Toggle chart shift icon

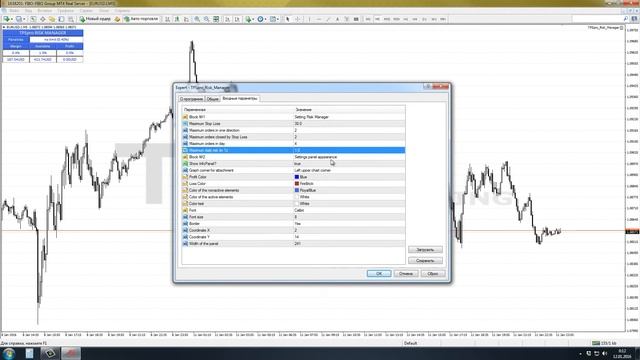pos(237,19)
